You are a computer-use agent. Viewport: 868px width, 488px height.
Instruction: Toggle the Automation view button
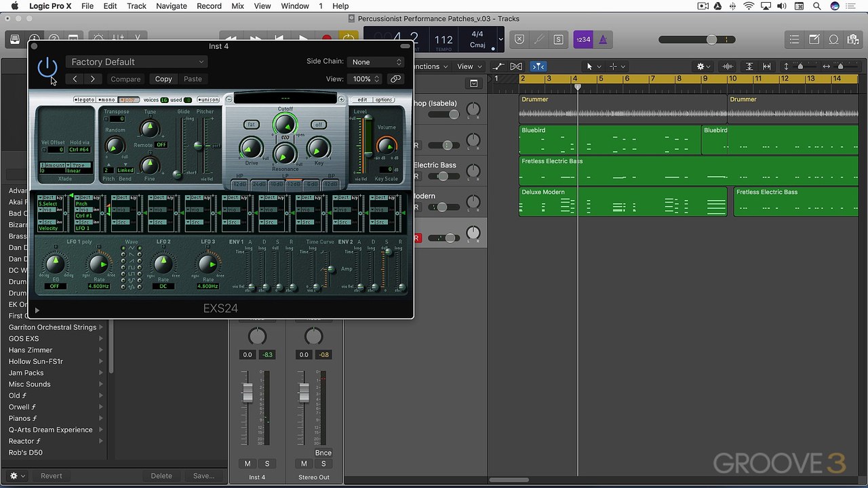(498, 66)
